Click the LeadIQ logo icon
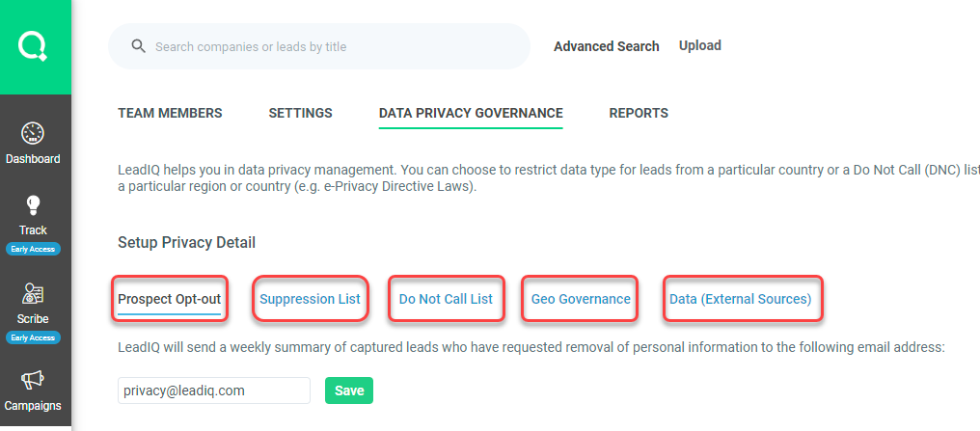 (33, 47)
